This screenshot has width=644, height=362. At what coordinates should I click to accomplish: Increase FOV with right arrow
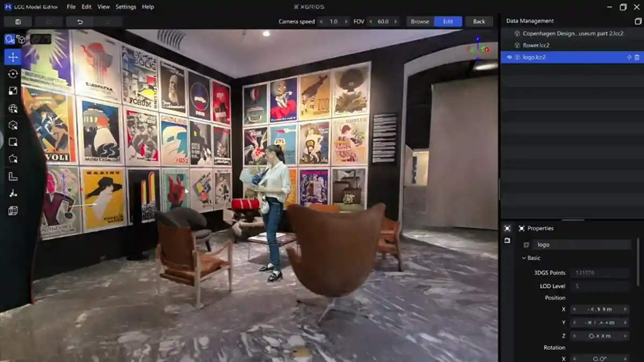click(396, 21)
